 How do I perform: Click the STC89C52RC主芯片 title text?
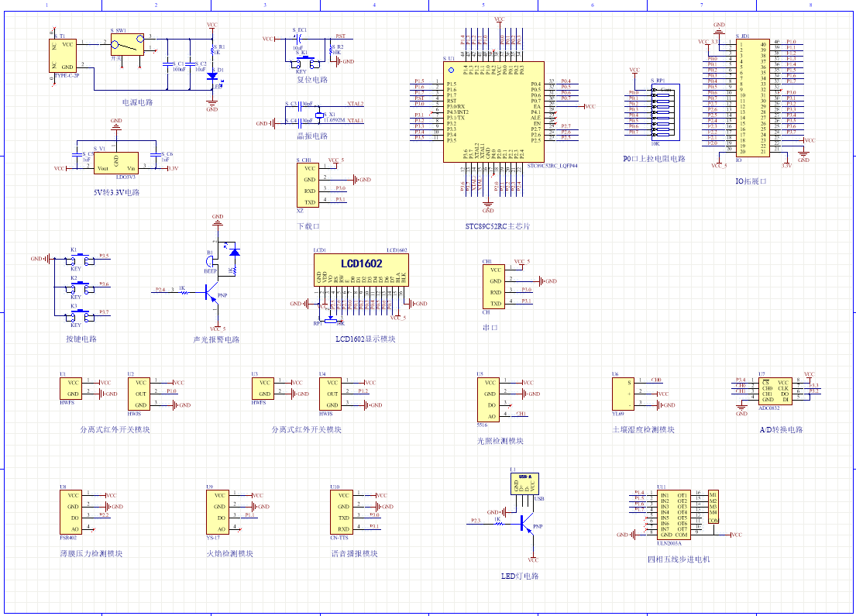[x=497, y=226]
